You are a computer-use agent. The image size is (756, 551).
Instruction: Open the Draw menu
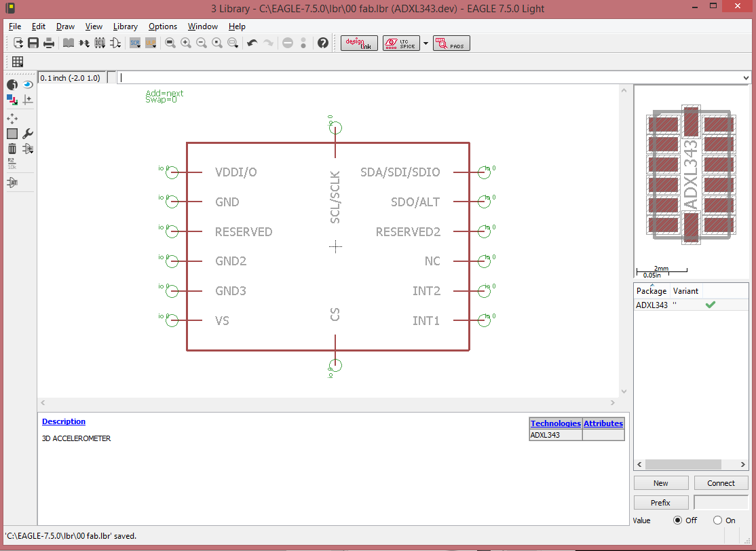[65, 26]
